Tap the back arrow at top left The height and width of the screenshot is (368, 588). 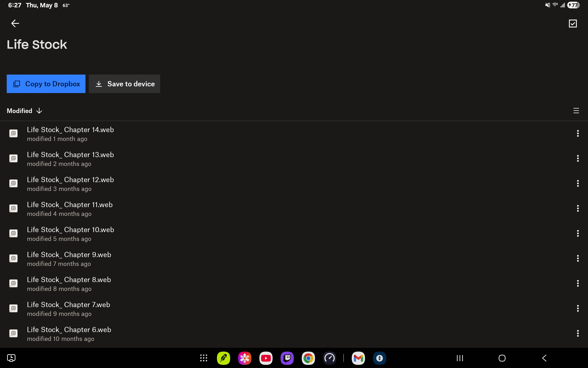click(15, 23)
